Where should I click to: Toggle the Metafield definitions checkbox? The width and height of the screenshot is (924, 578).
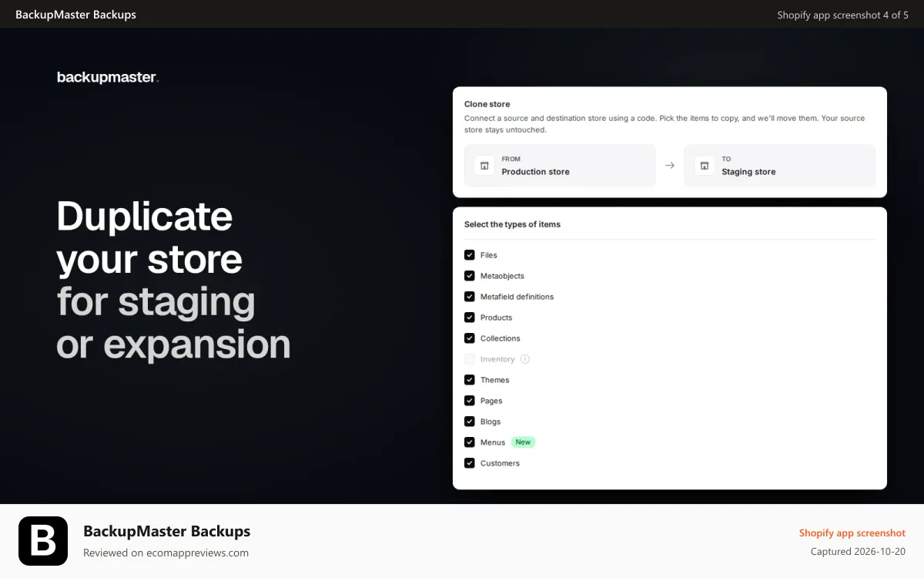pyautogui.click(x=470, y=297)
